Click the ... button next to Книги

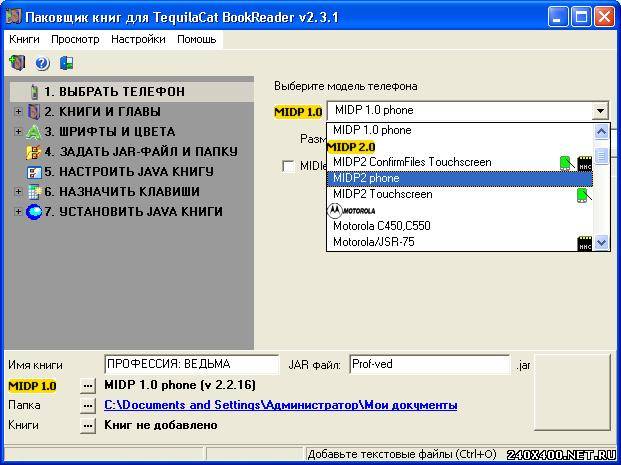click(x=88, y=426)
